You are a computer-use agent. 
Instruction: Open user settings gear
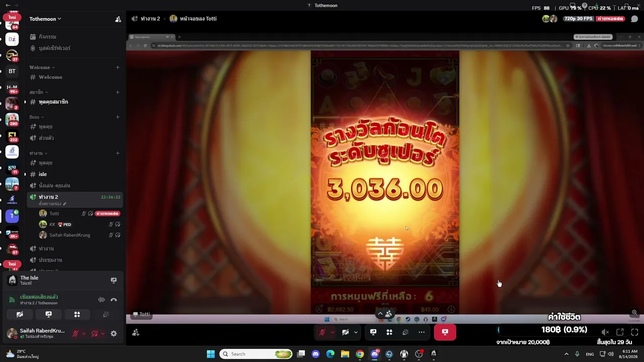click(x=114, y=333)
